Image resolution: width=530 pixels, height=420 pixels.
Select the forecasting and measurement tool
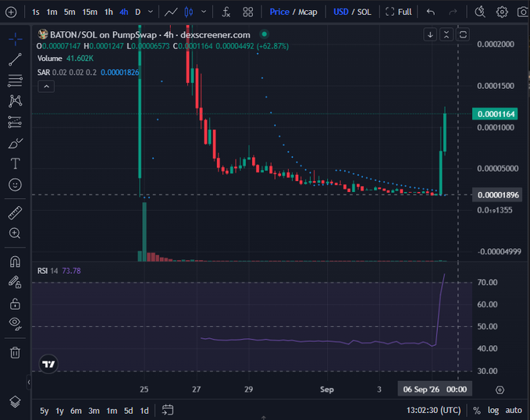tap(15, 122)
